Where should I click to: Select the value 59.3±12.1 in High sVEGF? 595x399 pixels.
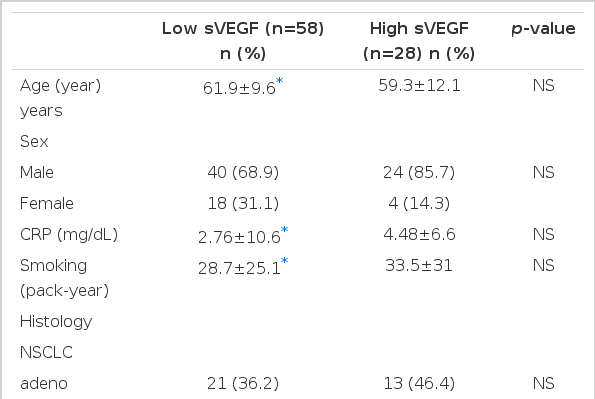tap(419, 85)
